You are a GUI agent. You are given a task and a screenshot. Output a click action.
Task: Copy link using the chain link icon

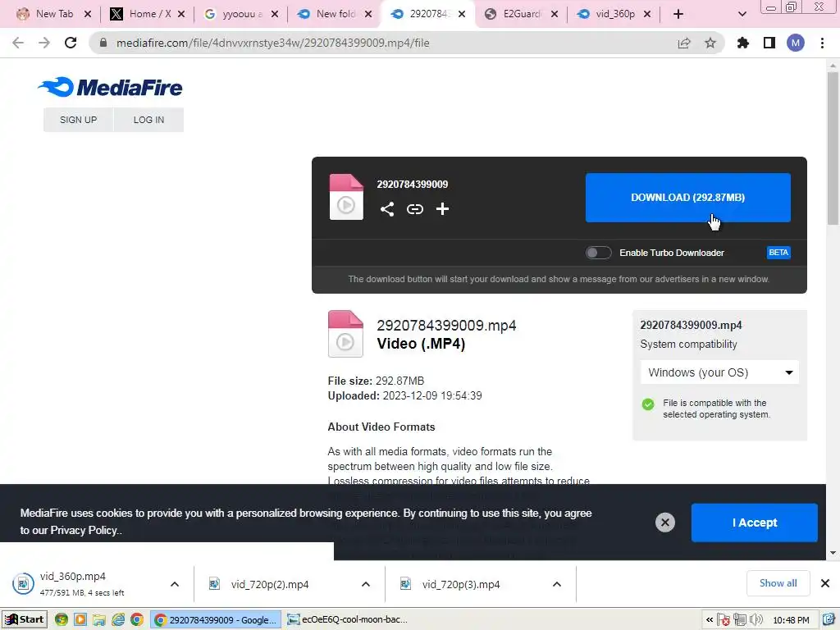[414, 209]
